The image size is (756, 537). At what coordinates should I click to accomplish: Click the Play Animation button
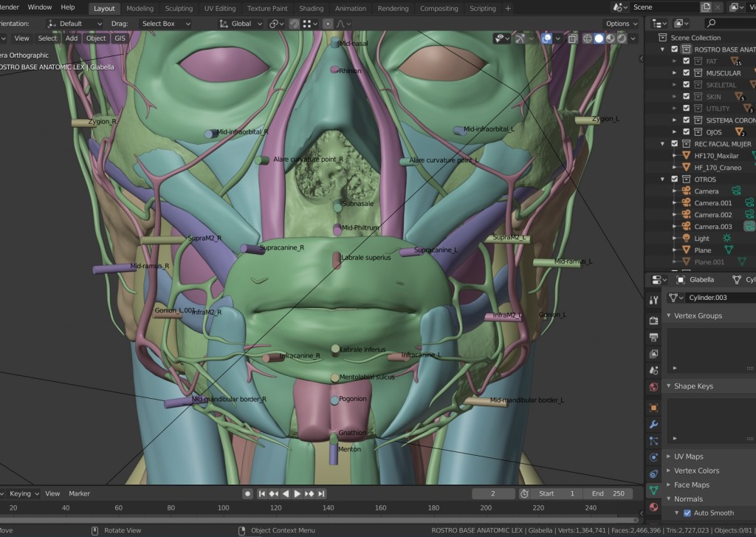[298, 493]
